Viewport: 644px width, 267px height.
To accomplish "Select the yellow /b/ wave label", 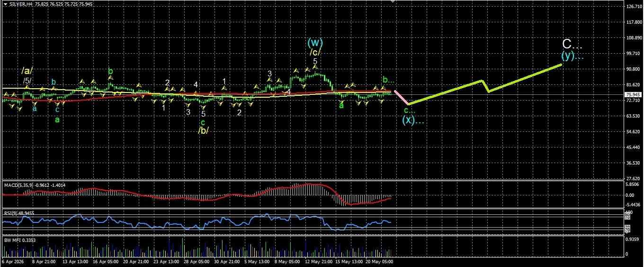I will pos(203,130).
